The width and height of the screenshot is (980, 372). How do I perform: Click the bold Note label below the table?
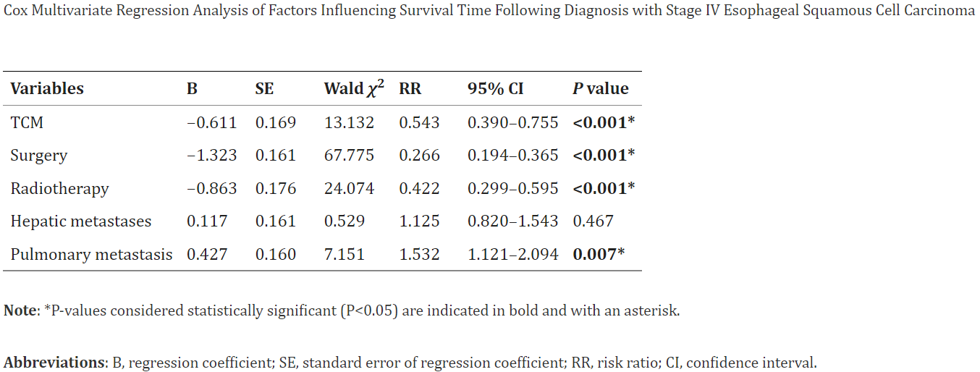coord(20,311)
